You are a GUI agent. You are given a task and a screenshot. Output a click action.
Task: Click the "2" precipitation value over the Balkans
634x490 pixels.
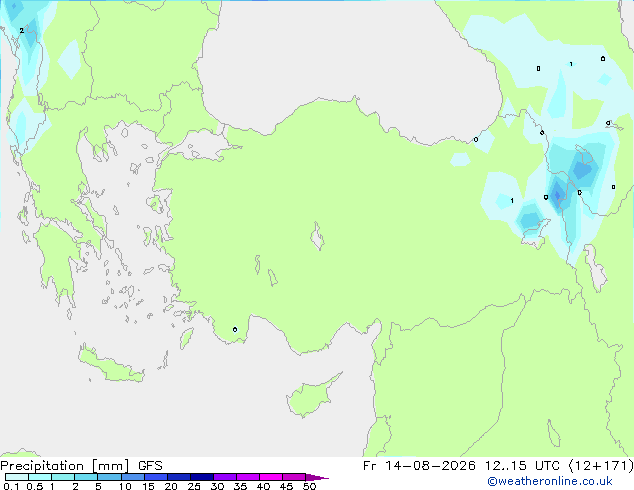click(21, 30)
